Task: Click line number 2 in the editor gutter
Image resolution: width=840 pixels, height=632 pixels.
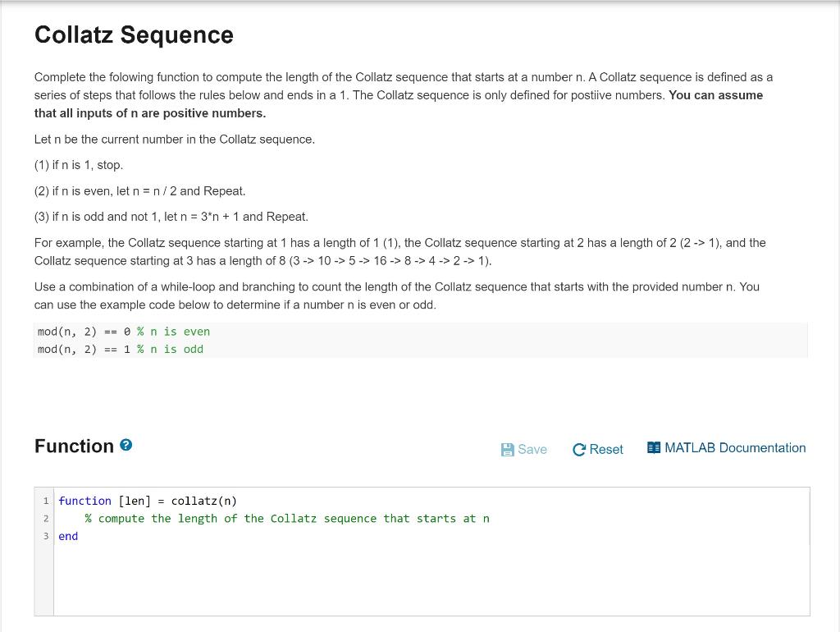Action: coord(45,518)
